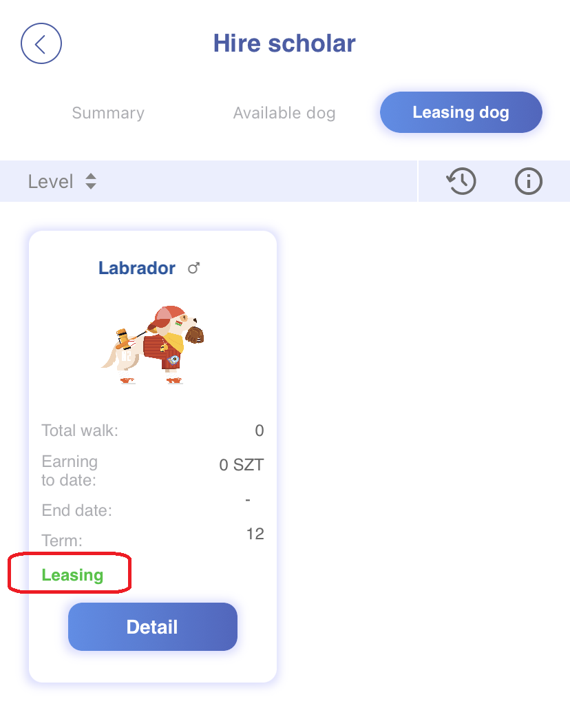Screen dimensions: 570x728
Task: Click the Term value 12
Action: click(255, 534)
